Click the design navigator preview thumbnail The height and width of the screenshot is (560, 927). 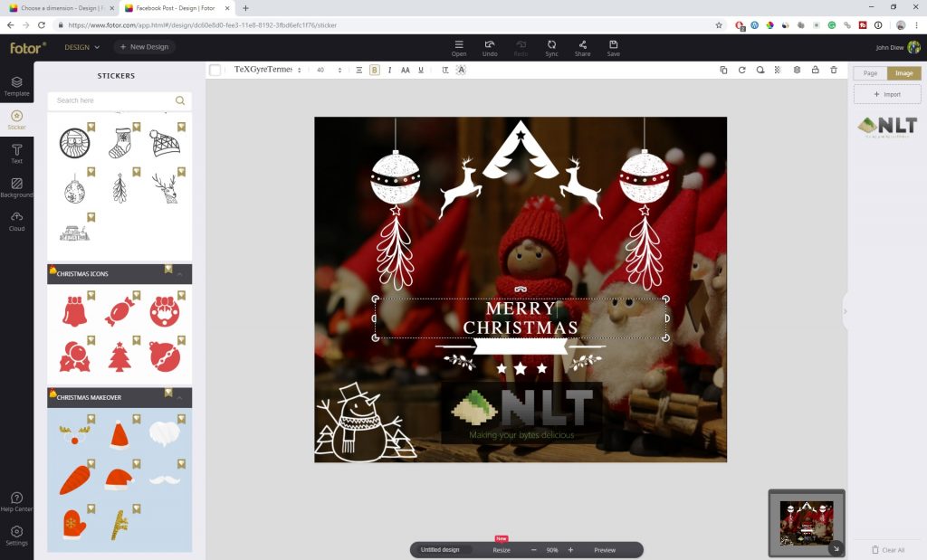point(807,523)
